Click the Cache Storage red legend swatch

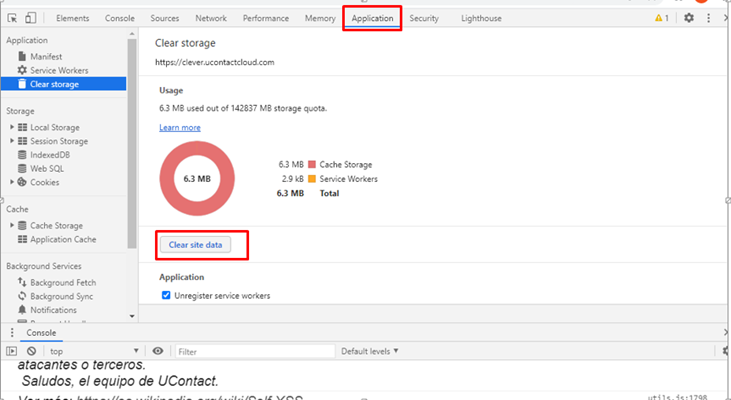[312, 164]
